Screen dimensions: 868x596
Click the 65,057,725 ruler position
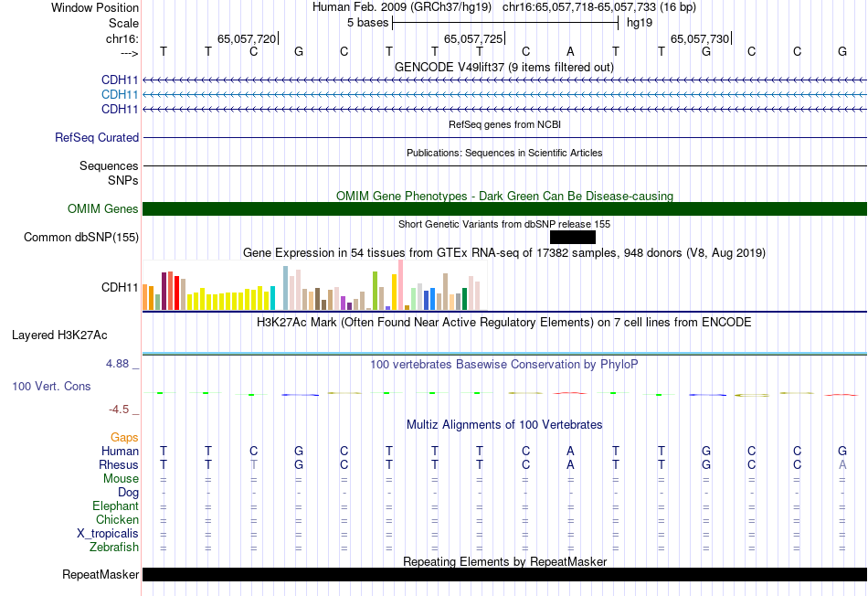click(473, 38)
